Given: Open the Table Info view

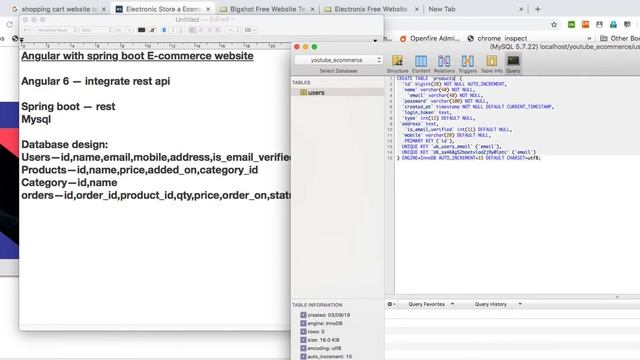Looking at the screenshot, I should coord(491,64).
